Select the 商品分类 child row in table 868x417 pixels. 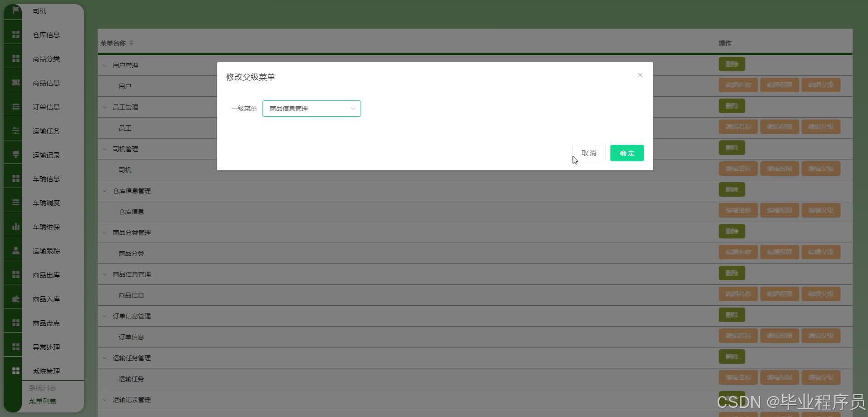[131, 253]
